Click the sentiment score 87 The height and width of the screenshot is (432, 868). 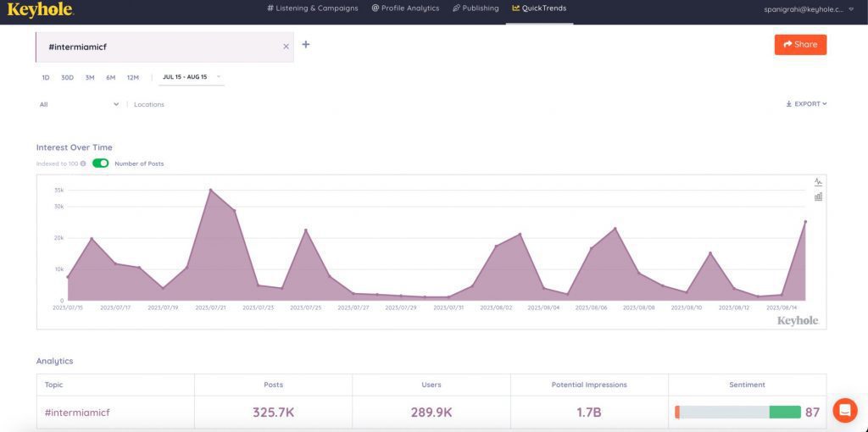(x=812, y=412)
